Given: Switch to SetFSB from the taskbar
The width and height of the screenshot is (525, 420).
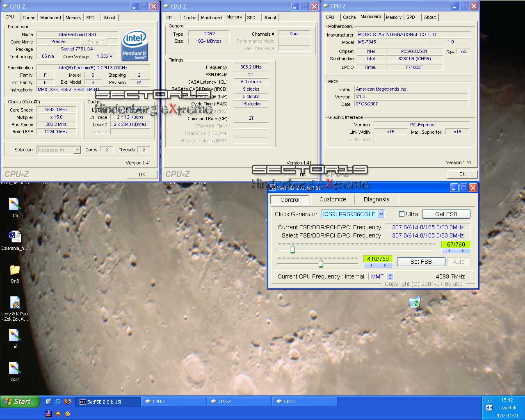Looking at the screenshot, I should click(x=108, y=402).
